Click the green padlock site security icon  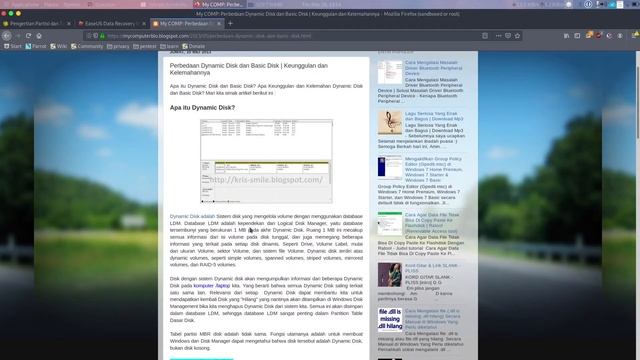(102, 36)
